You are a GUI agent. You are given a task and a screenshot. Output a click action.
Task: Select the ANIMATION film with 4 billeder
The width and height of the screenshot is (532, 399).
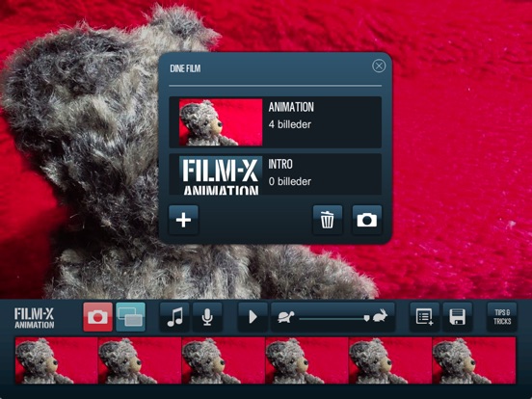(276, 122)
